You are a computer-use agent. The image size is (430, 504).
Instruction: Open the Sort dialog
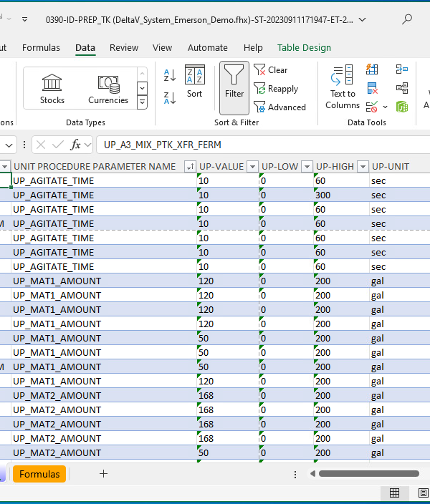pos(194,82)
